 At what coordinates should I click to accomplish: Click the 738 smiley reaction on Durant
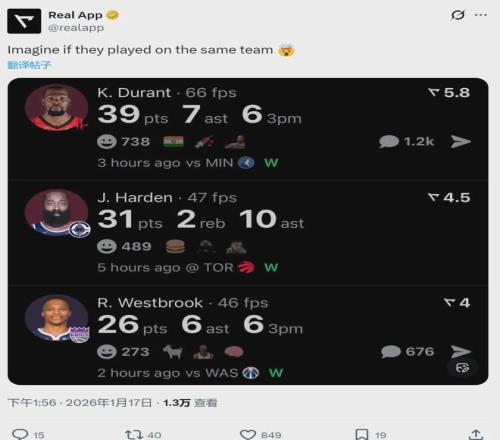(x=123, y=142)
